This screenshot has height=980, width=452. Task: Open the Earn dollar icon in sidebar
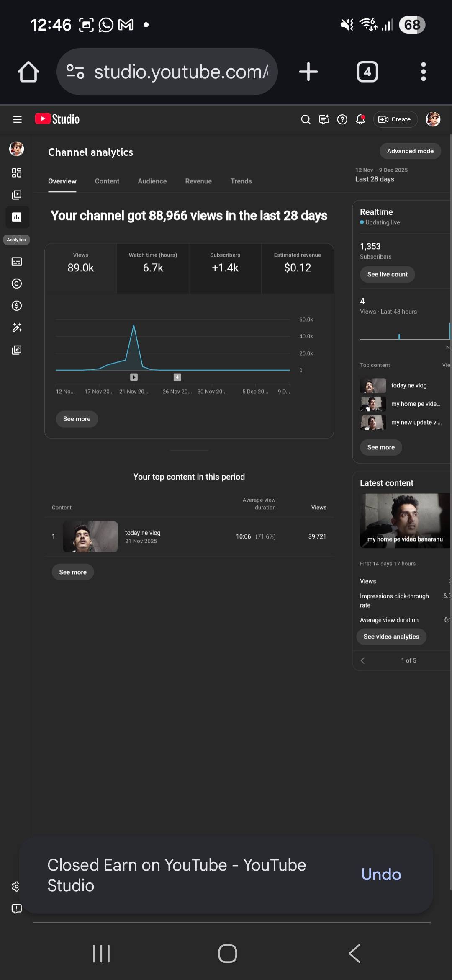point(17,306)
